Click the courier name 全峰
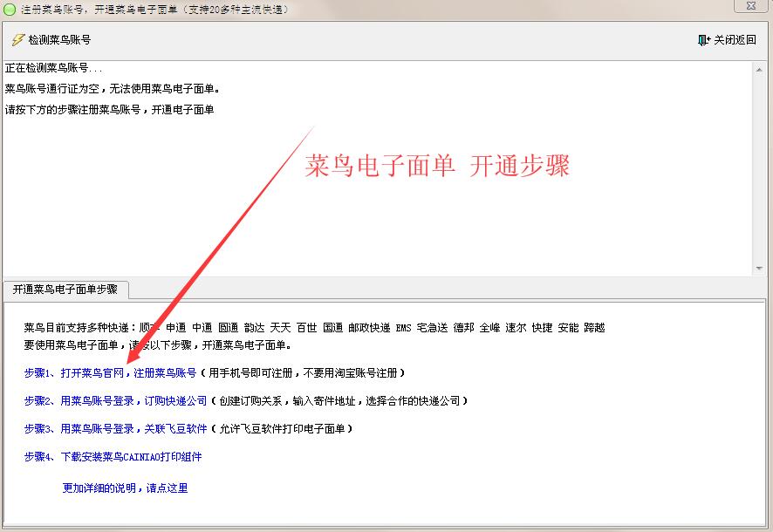The height and width of the screenshot is (532, 773). coord(490,328)
